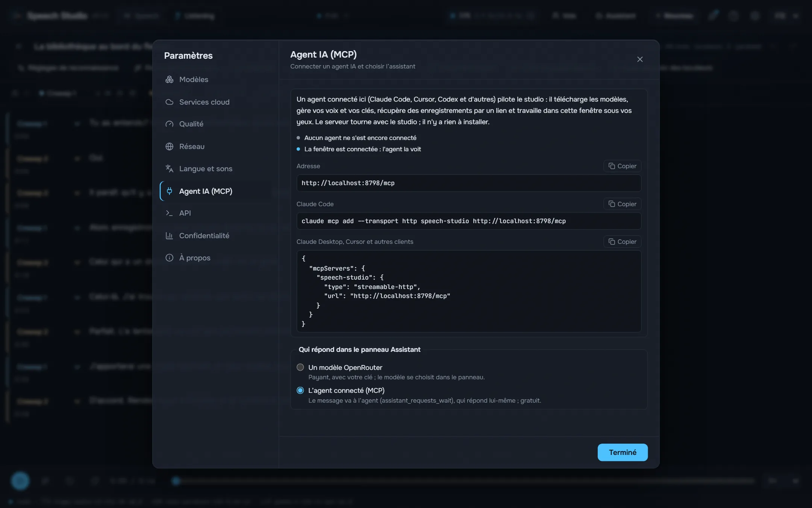Screen dimensions: 812x508
Task: Switch to the API settings tab
Action: [x=215, y=213]
